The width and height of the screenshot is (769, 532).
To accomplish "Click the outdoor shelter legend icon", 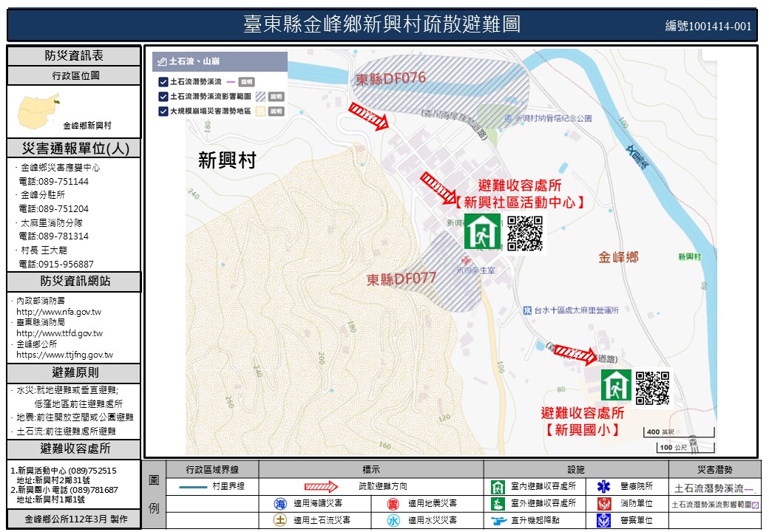I will point(498,503).
